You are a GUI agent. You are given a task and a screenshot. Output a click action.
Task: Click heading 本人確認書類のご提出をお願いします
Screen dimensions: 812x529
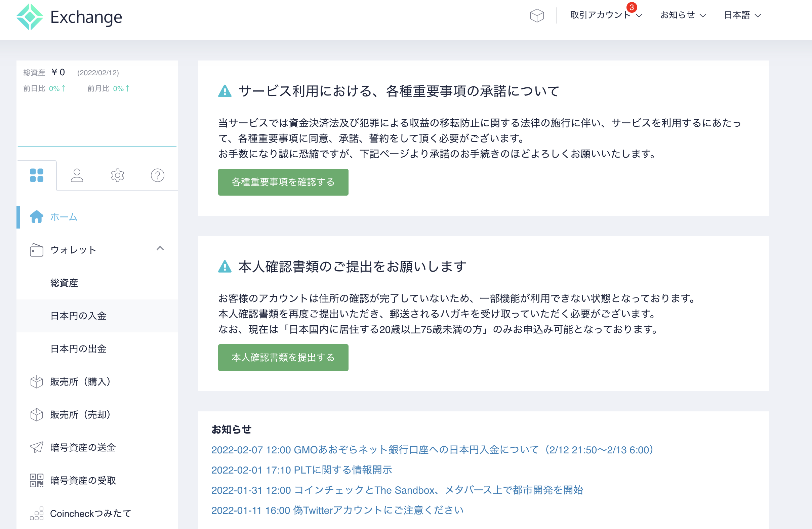(352, 267)
